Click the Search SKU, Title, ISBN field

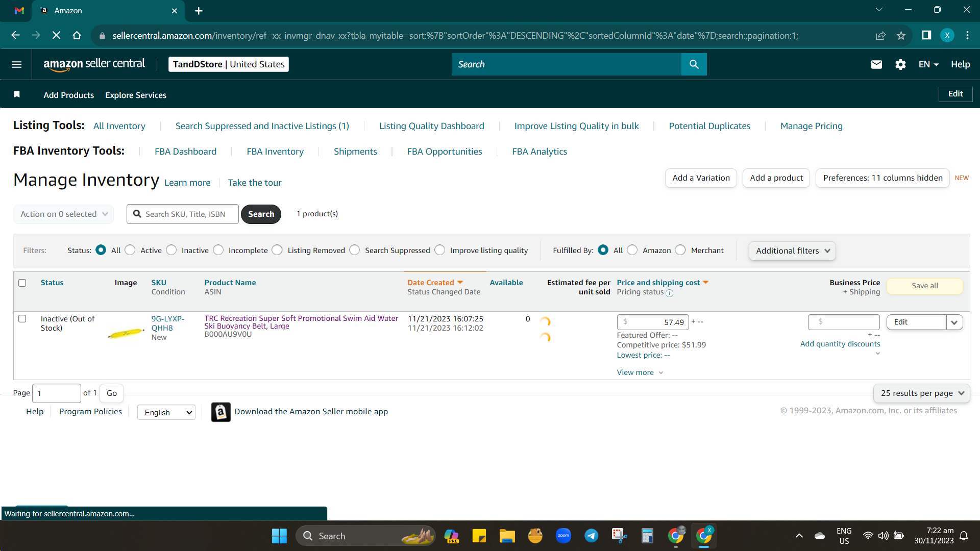[x=183, y=214]
